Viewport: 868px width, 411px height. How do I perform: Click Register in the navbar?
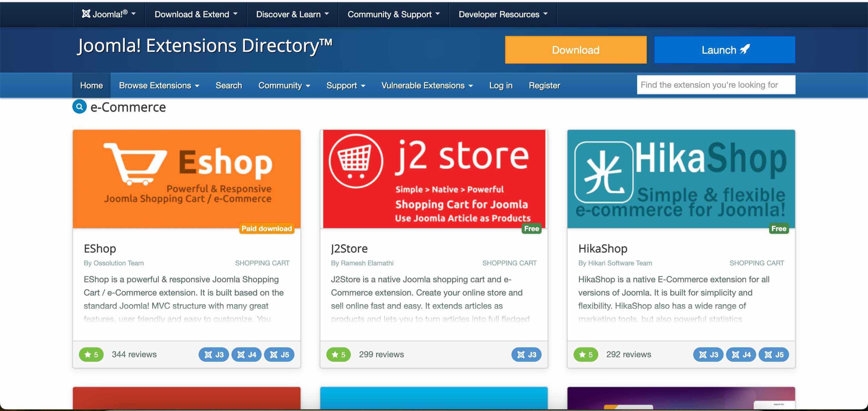[x=544, y=85]
